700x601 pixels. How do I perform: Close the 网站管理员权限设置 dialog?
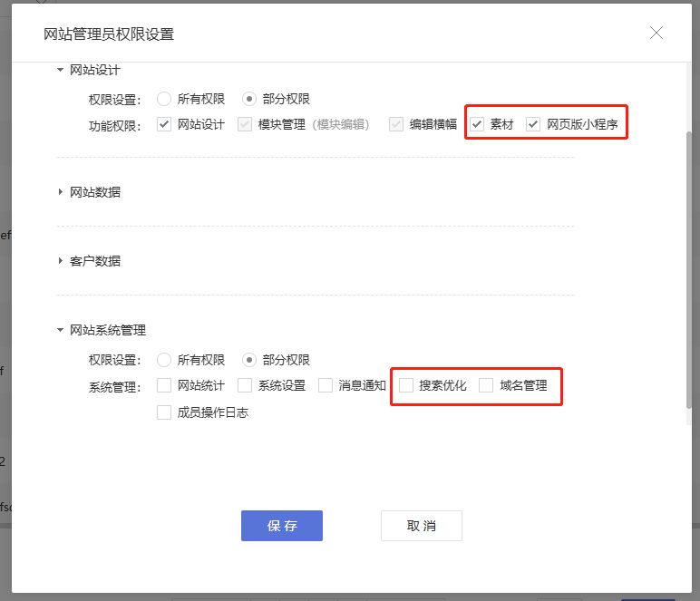(x=656, y=34)
